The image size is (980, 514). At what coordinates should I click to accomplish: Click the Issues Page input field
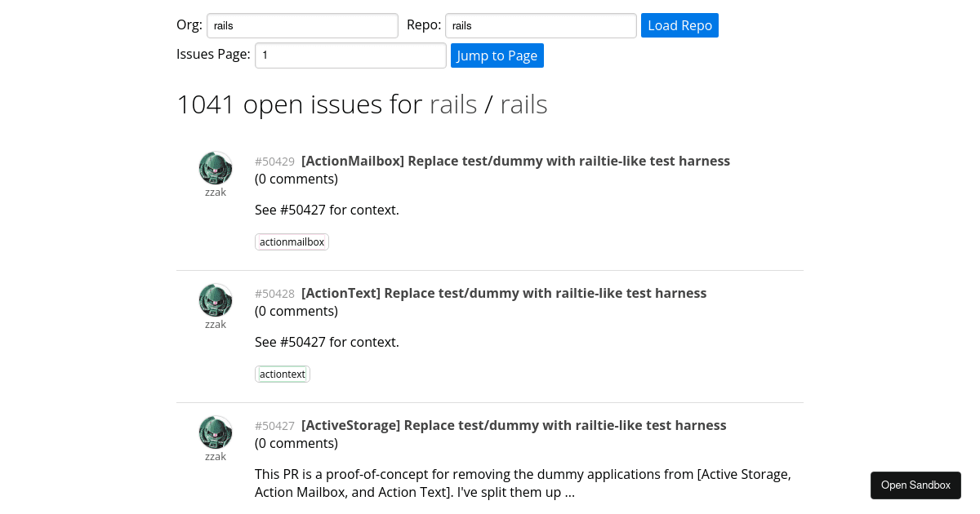coord(350,55)
